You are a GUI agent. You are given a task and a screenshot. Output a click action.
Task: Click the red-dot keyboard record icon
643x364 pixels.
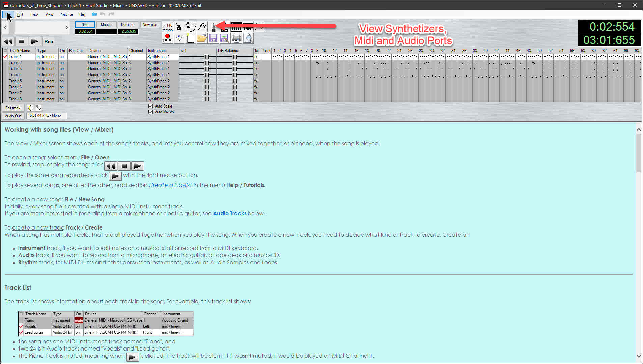point(167,38)
